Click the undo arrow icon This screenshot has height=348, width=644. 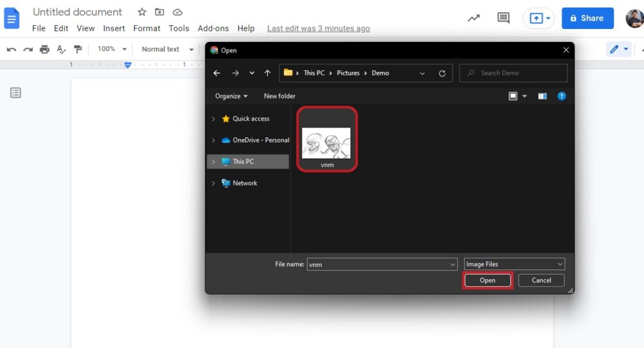[x=12, y=50]
